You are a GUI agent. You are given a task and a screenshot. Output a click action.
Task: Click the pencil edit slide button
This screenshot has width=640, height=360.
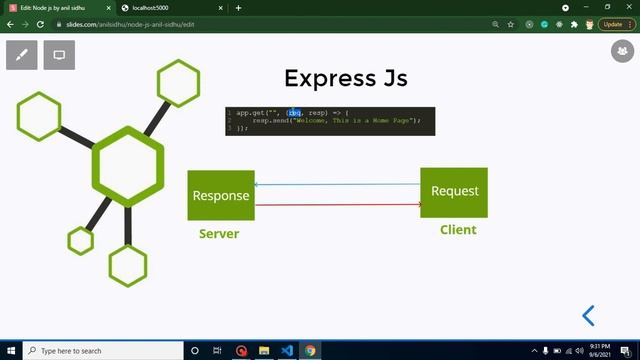click(22, 55)
